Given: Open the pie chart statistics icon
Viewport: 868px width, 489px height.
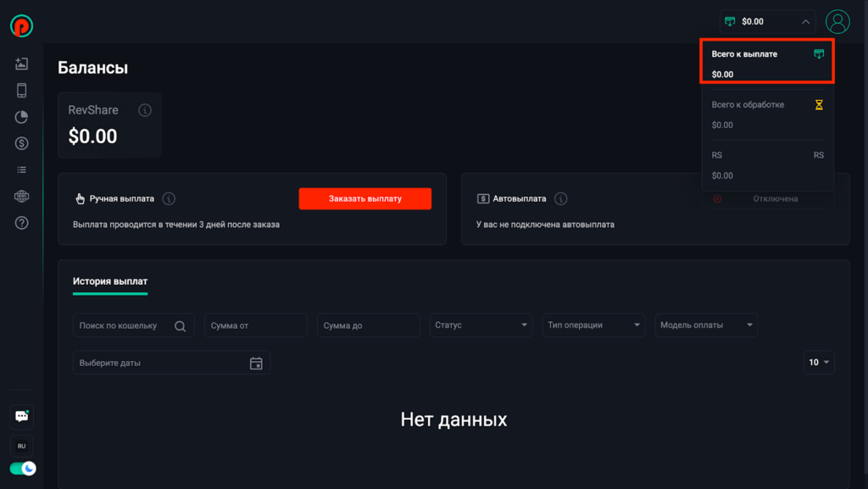Looking at the screenshot, I should (21, 117).
